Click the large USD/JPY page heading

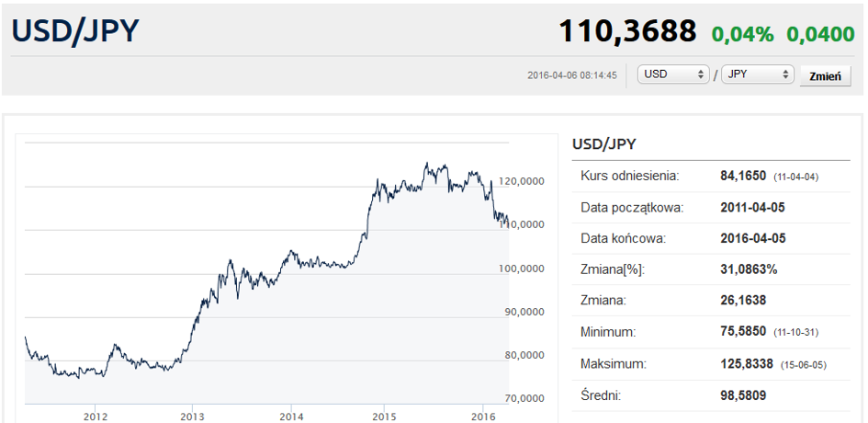pos(75,31)
